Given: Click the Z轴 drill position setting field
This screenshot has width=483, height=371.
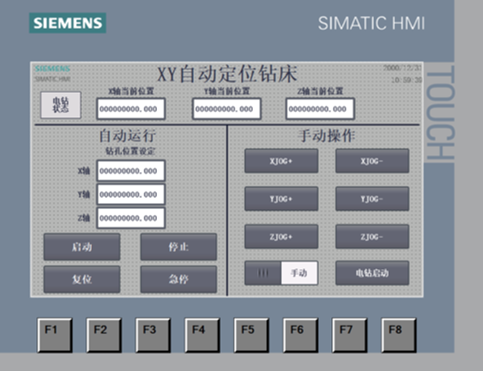Looking at the screenshot, I should tap(131, 218).
